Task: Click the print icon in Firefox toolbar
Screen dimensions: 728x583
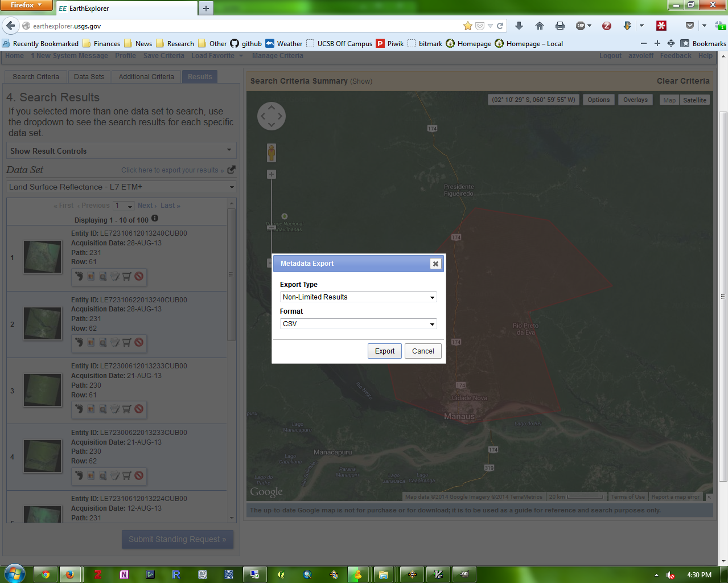Action: [560, 26]
